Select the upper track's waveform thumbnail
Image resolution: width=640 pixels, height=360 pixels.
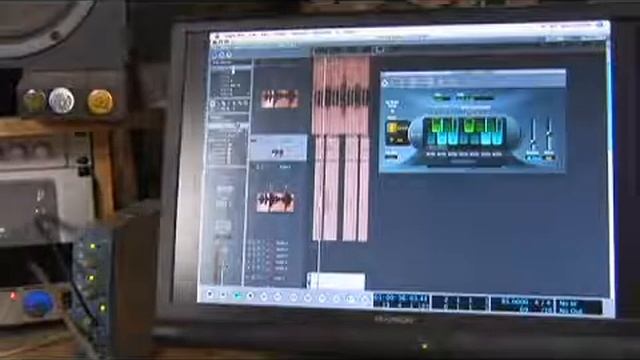coord(280,99)
